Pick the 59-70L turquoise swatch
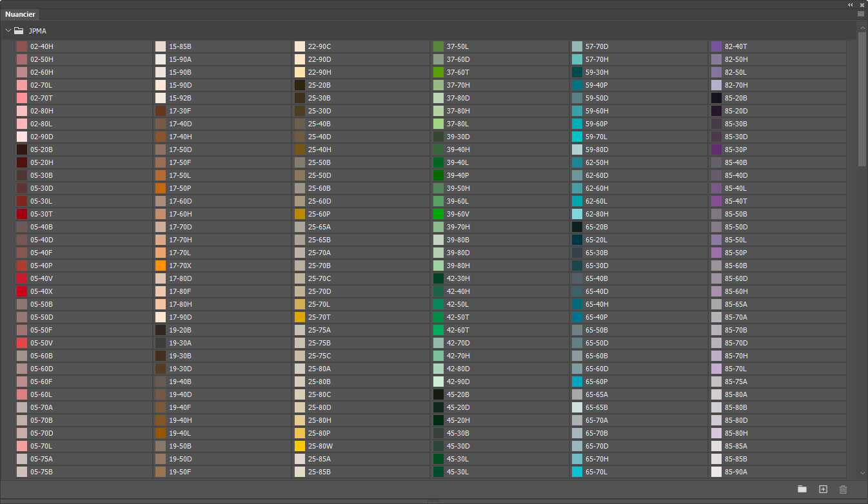This screenshot has height=504, width=868. pyautogui.click(x=577, y=137)
